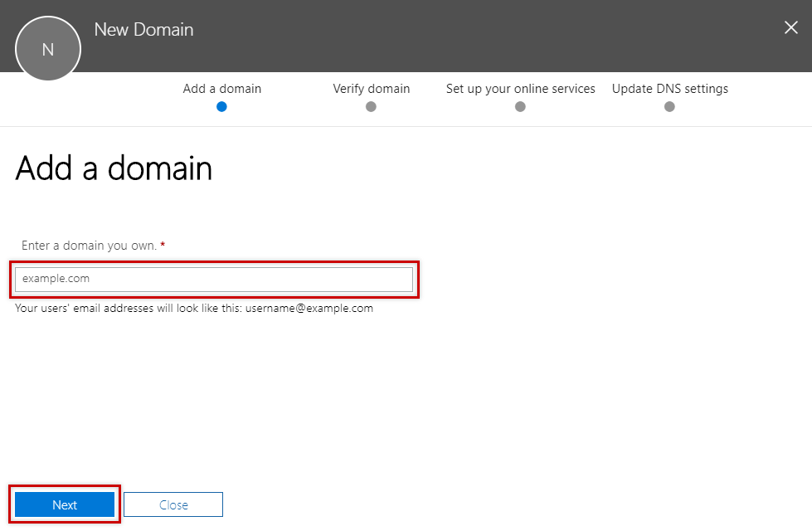Click the large Add a domain heading
The image size is (812, 531).
[x=114, y=168]
